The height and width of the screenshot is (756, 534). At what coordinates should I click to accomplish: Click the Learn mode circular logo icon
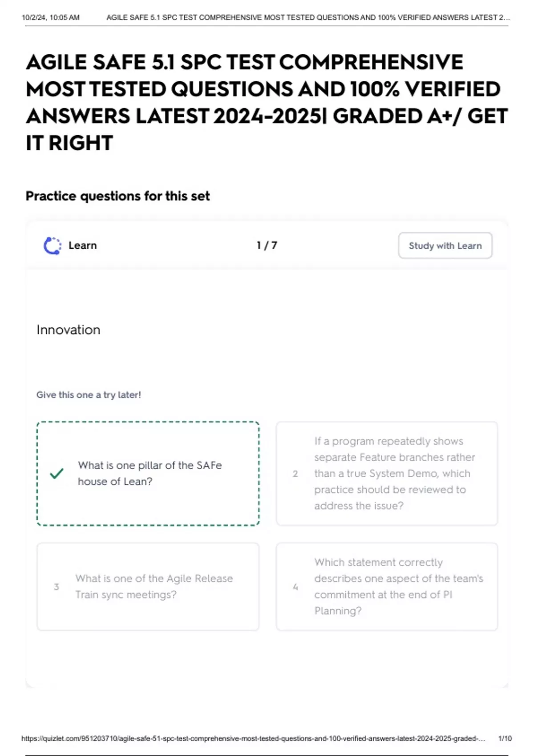point(53,245)
